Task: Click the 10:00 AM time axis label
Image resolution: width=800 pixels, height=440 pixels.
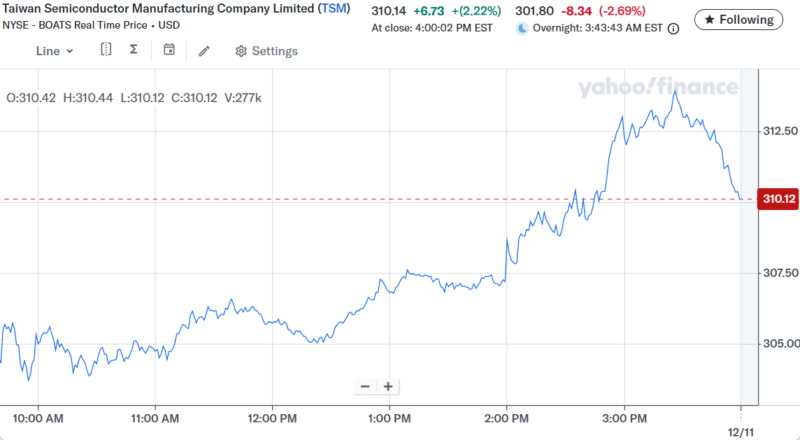Action: pyautogui.click(x=40, y=418)
